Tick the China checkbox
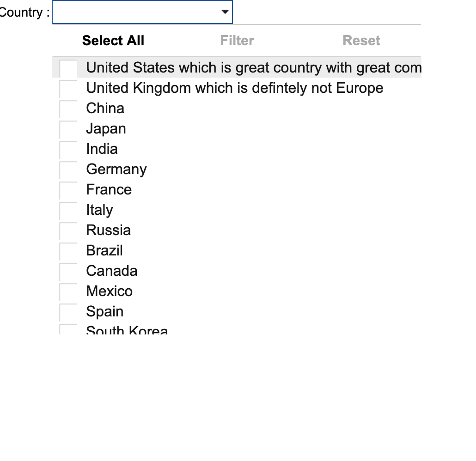476x461 pixels. point(68,109)
